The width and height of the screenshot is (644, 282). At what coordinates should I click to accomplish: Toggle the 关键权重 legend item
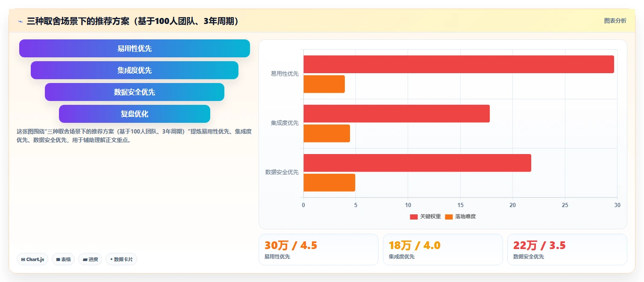point(425,217)
